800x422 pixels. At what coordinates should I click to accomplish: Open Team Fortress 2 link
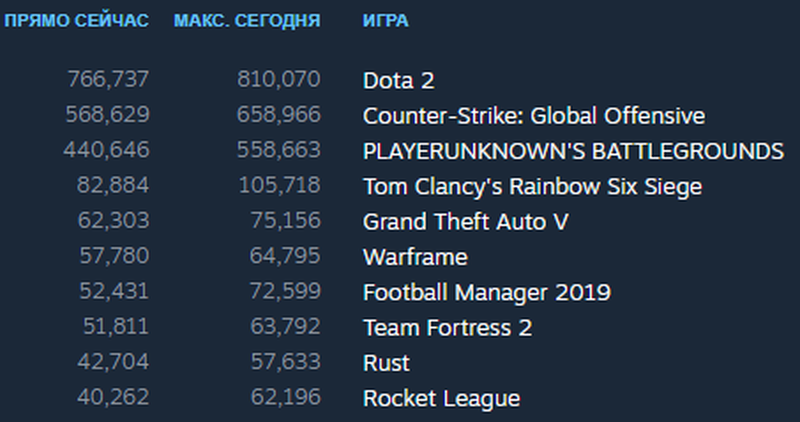[447, 328]
